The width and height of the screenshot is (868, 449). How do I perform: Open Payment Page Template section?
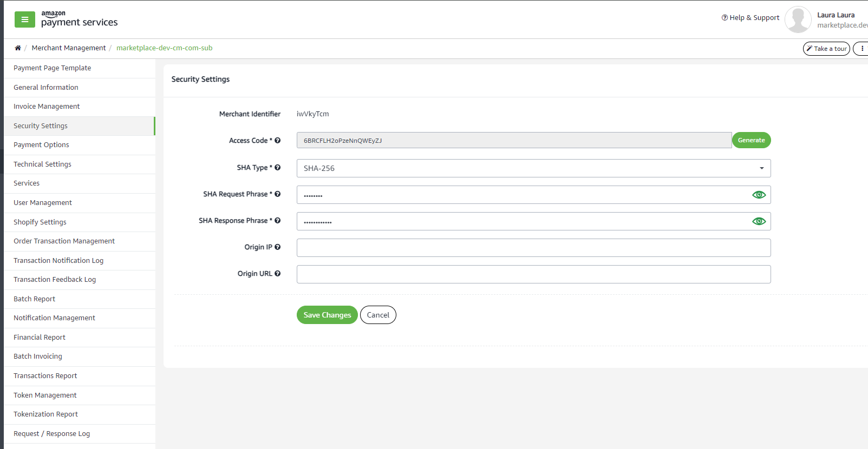point(80,68)
